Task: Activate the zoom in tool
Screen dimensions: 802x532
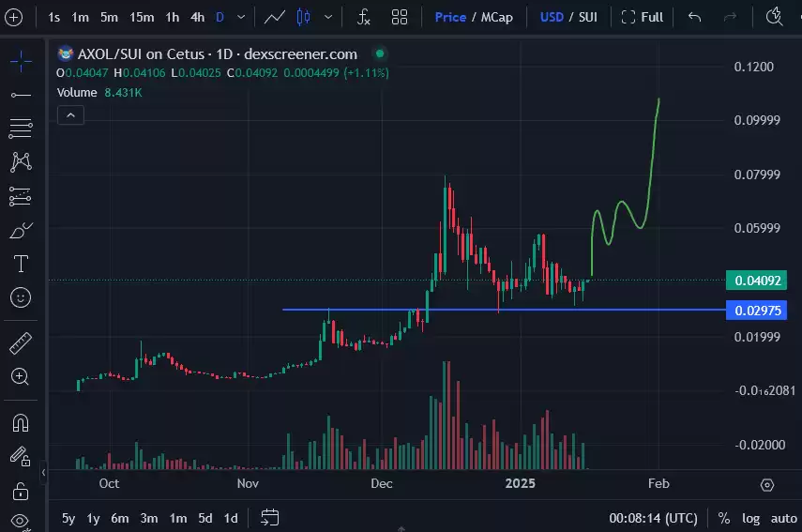Action: pyautogui.click(x=21, y=377)
